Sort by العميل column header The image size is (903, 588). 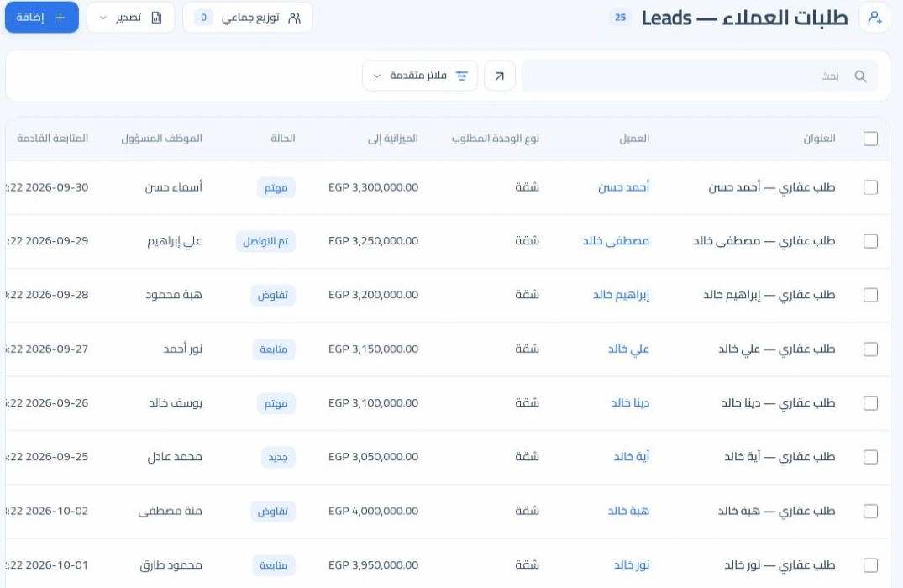coord(634,139)
